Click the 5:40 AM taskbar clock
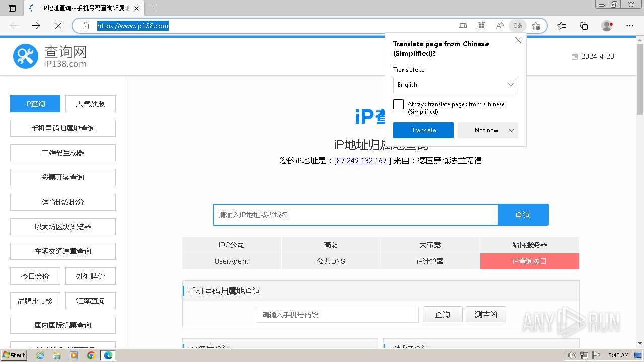Image resolution: width=644 pixels, height=362 pixels. click(618, 355)
